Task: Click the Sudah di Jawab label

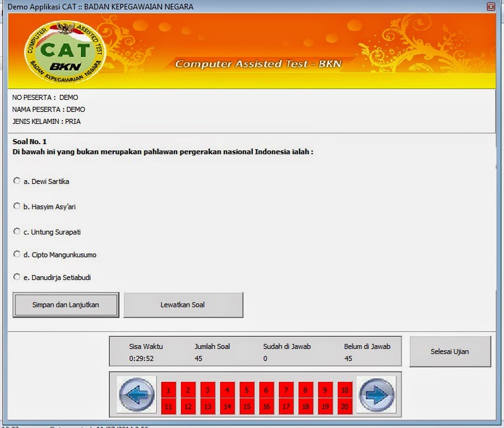Action: click(x=286, y=346)
